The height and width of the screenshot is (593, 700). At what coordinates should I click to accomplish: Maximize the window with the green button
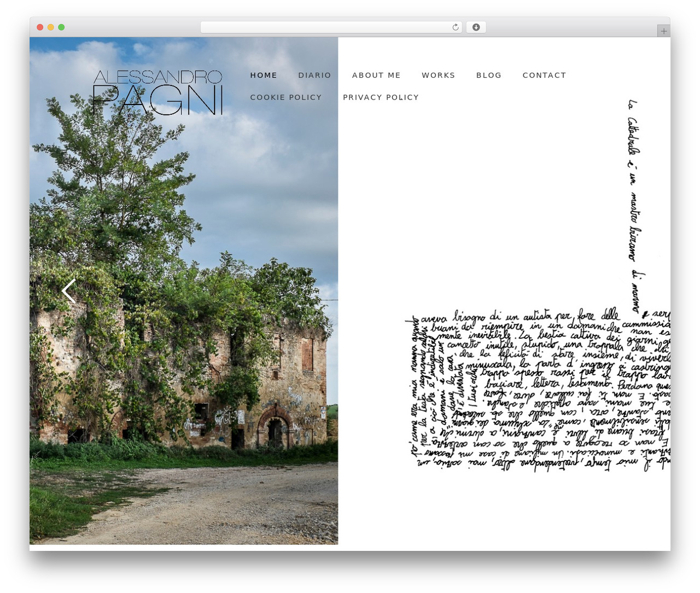coord(61,27)
